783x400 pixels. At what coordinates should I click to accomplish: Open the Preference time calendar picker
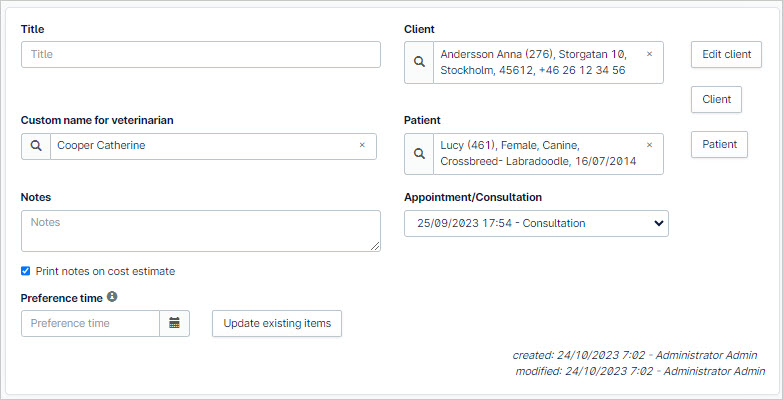tap(174, 323)
